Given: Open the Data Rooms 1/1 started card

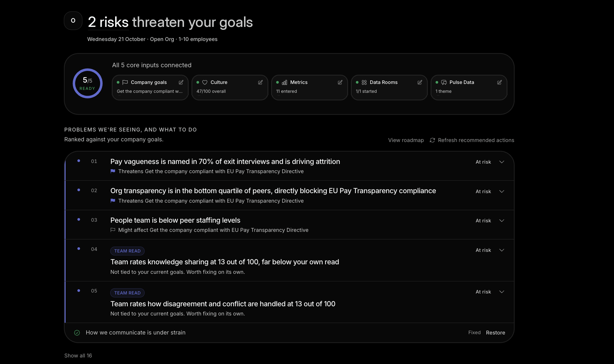Looking at the screenshot, I should tap(389, 87).
